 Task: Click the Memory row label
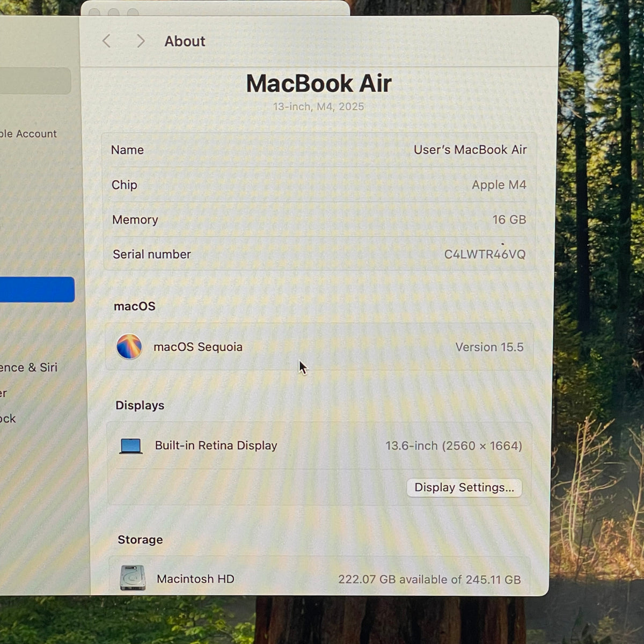(x=135, y=219)
